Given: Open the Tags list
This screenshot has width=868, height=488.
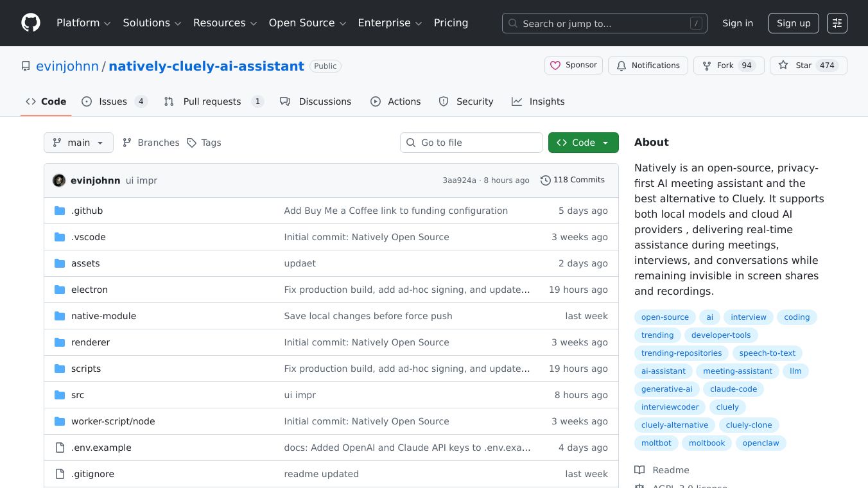Looking at the screenshot, I should (x=204, y=143).
